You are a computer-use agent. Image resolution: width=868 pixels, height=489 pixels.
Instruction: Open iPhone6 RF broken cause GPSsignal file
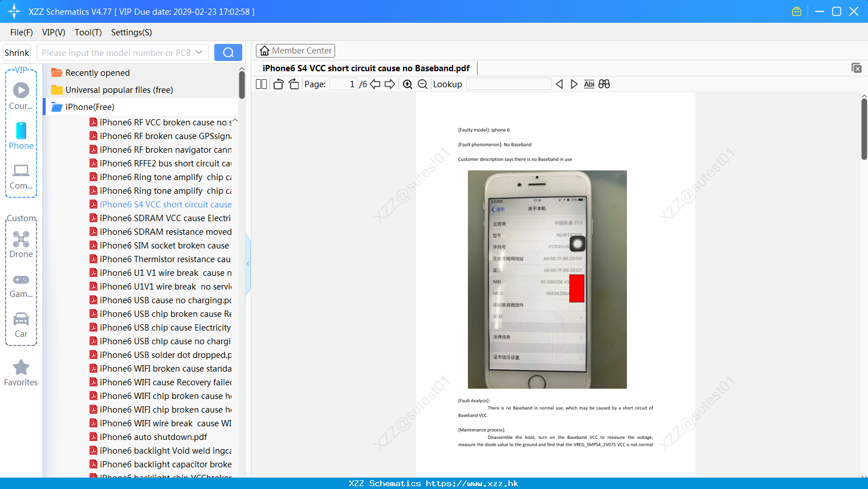[161, 136]
